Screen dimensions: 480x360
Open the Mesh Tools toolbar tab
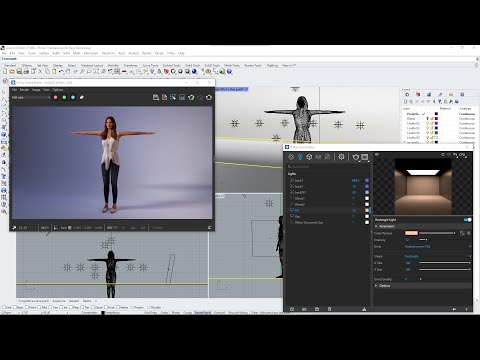point(232,65)
